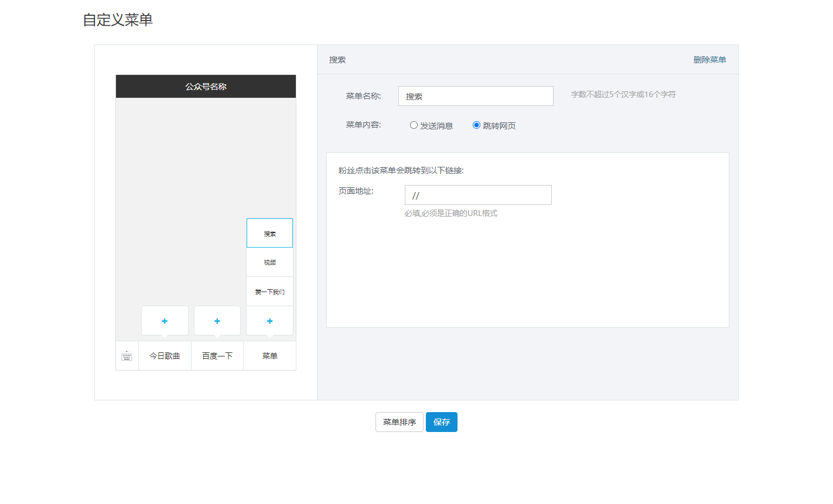833x504 pixels.
Task: Click the 页面地址 label
Action: [x=356, y=191]
